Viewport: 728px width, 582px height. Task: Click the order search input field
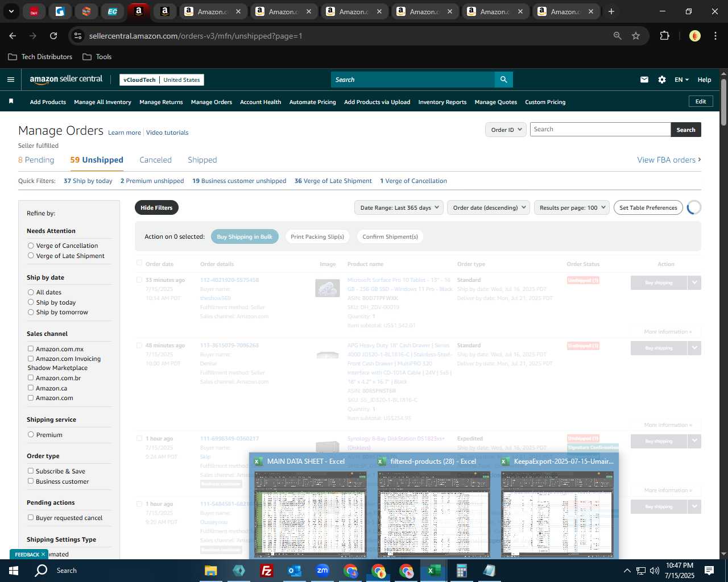600,130
